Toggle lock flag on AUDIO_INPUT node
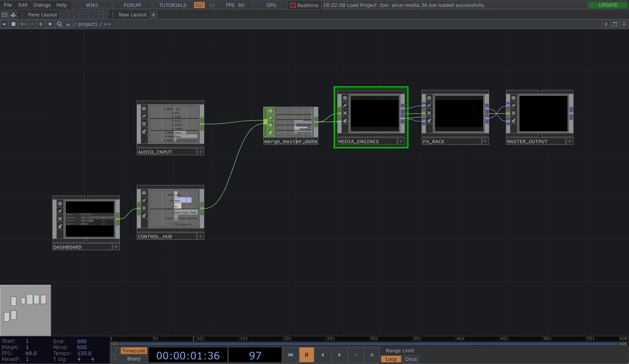The height and width of the screenshot is (364, 629). [x=144, y=131]
